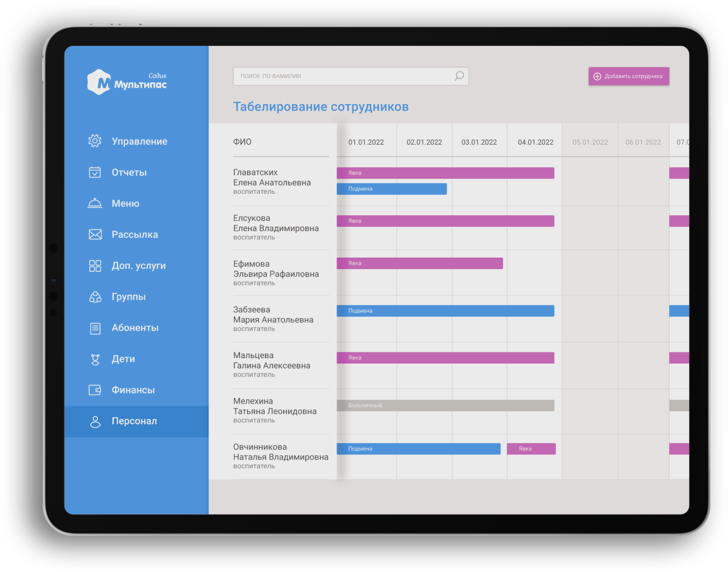Open employee Елсукова Елена Владимировна
Image resolution: width=728 pixels, height=572 pixels.
click(276, 228)
